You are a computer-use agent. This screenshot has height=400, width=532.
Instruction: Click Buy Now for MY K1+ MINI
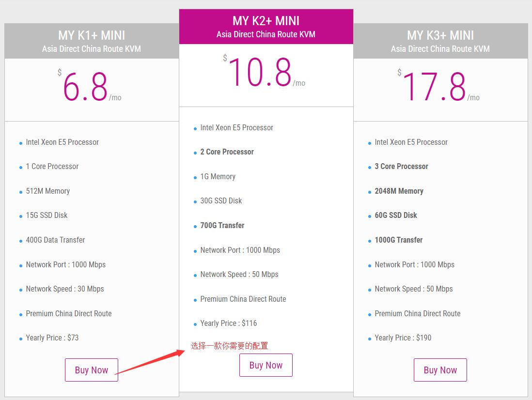point(92,370)
